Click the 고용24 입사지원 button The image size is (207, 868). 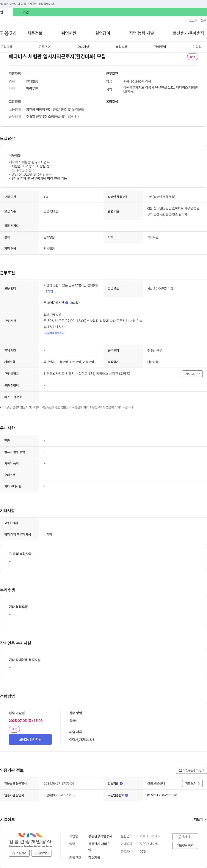pyautogui.click(x=30, y=739)
